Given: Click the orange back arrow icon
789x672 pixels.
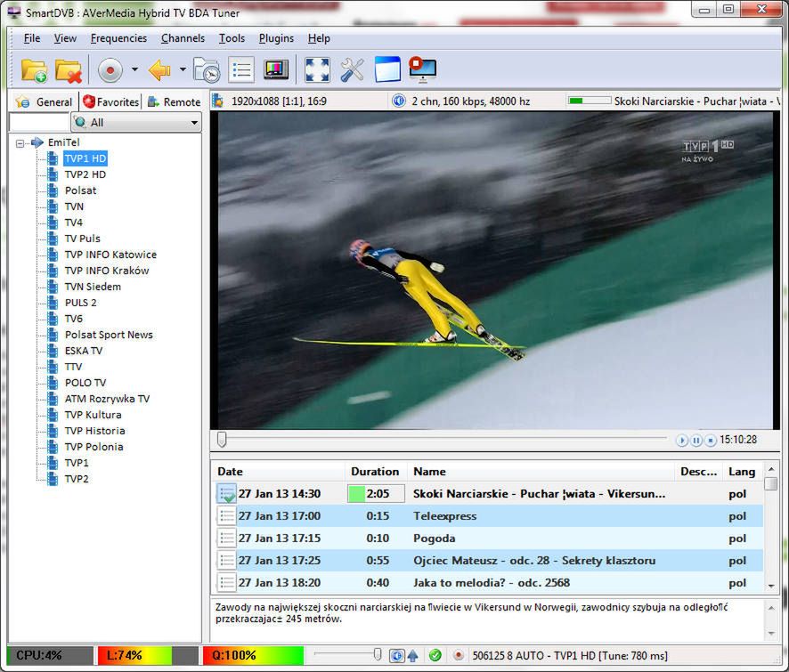Looking at the screenshot, I should pyautogui.click(x=159, y=70).
